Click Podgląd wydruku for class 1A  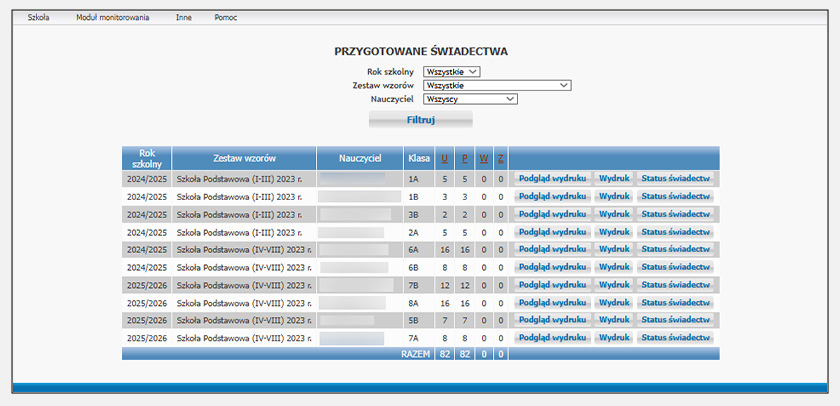[552, 179]
